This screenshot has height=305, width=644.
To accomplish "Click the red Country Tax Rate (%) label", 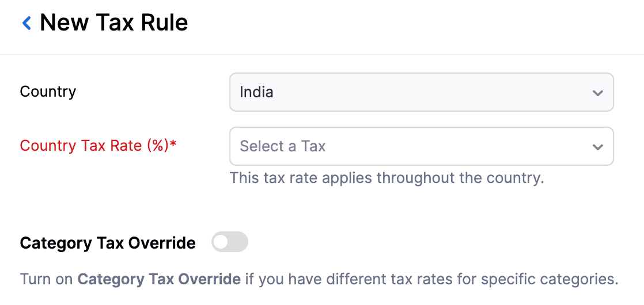I will (x=94, y=146).
